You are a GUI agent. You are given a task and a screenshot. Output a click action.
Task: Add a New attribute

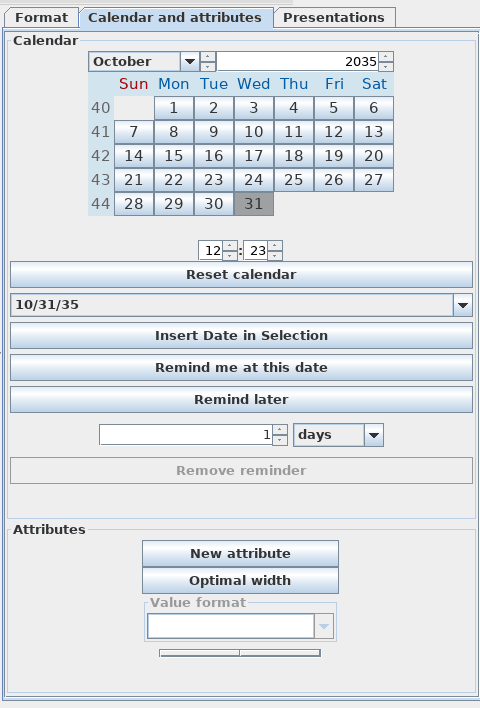pos(240,554)
